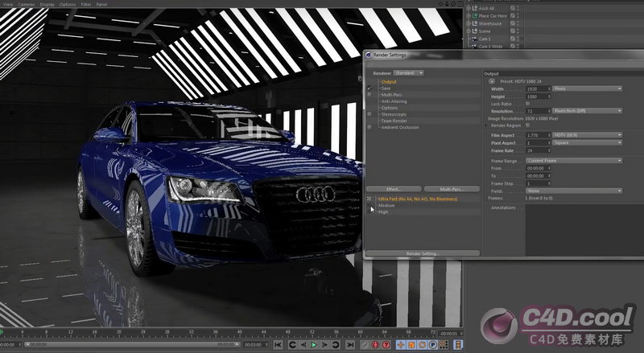Click the Scene null object icon
This screenshot has height=353, width=644.
click(x=474, y=31)
